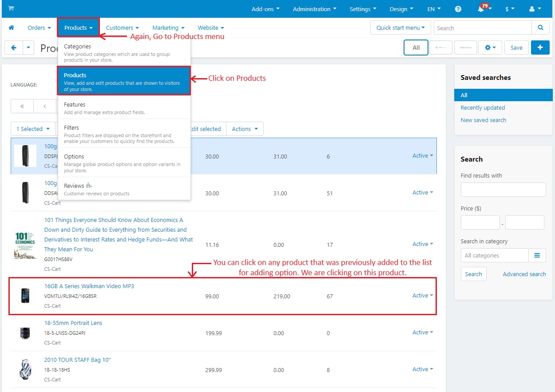Click the 2010 TOUR STAFF Bag thumbnail
The height and width of the screenshot is (392, 555).
point(25,369)
